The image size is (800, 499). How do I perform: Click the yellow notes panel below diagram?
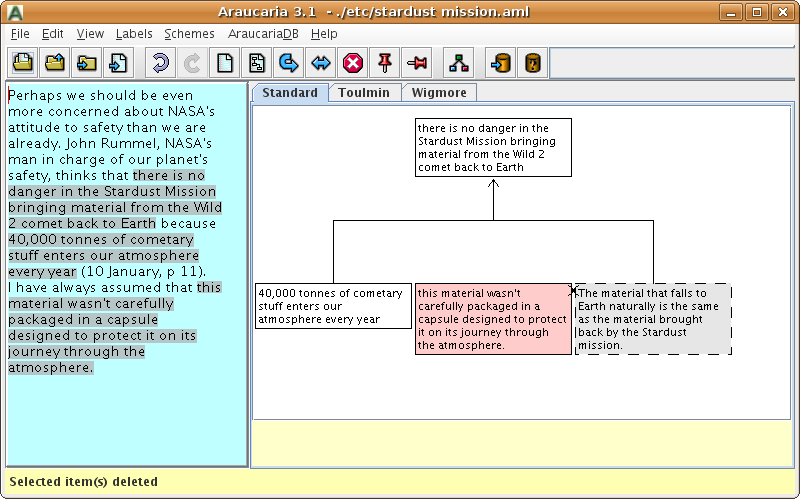pos(521,443)
